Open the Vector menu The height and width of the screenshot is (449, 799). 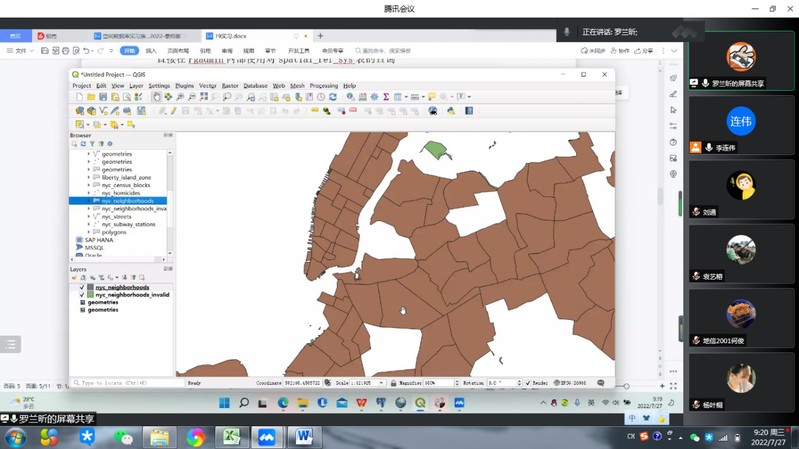pyautogui.click(x=207, y=86)
